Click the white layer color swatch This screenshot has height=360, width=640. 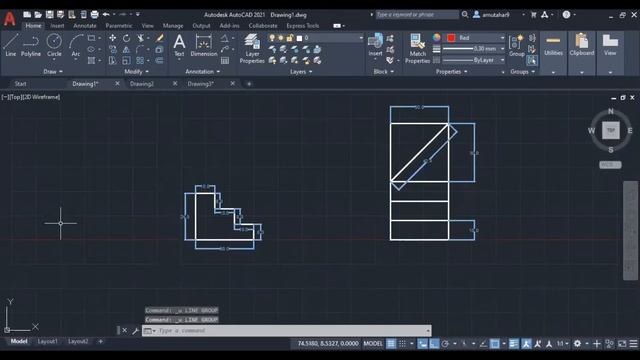pos(299,38)
